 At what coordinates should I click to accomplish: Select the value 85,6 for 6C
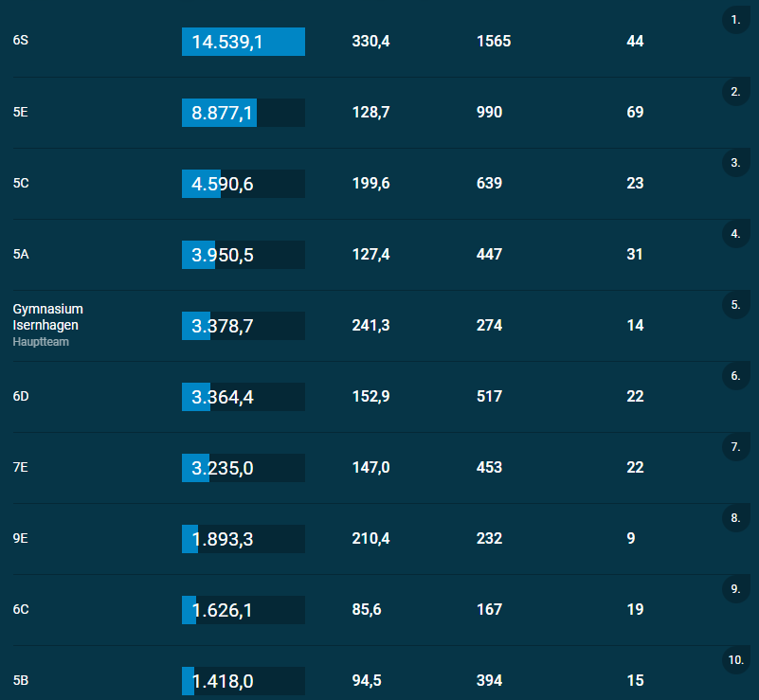click(x=367, y=609)
